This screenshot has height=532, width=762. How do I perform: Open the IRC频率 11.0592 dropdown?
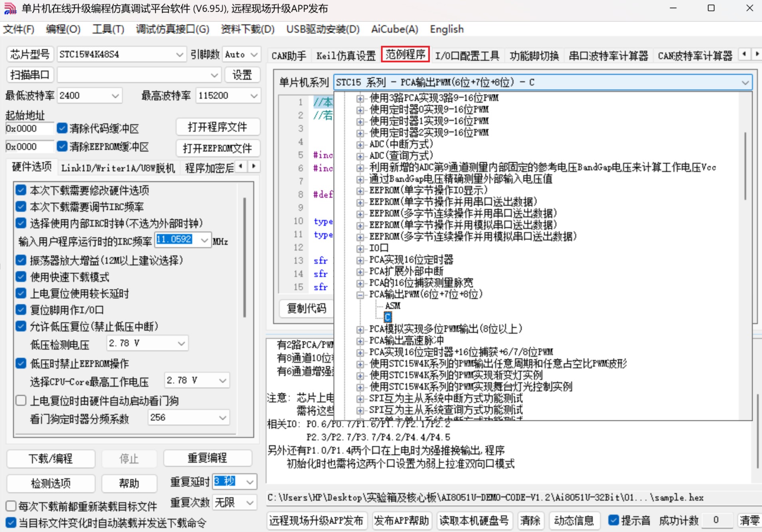point(183,240)
